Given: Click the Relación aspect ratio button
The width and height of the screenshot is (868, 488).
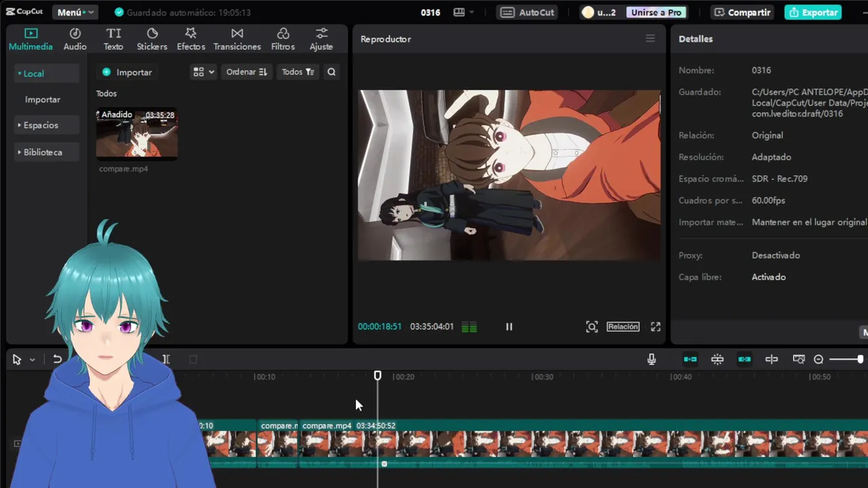Looking at the screenshot, I should coord(623,327).
